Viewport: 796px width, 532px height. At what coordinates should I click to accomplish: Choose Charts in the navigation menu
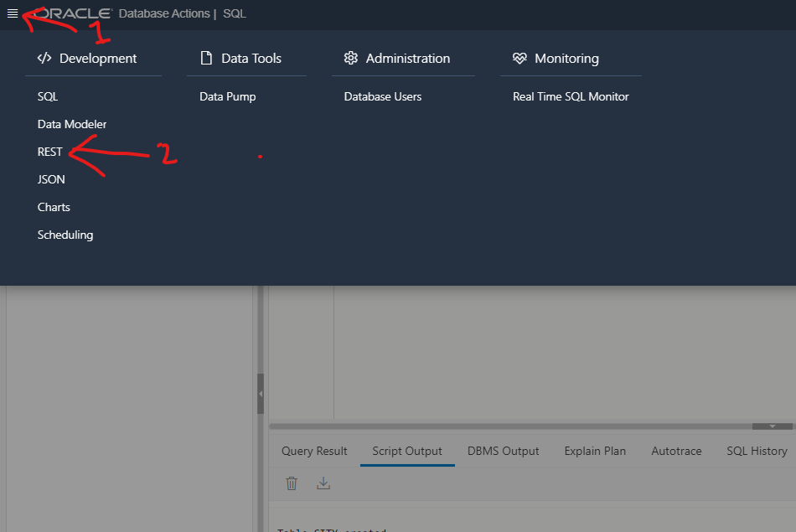pyautogui.click(x=54, y=207)
